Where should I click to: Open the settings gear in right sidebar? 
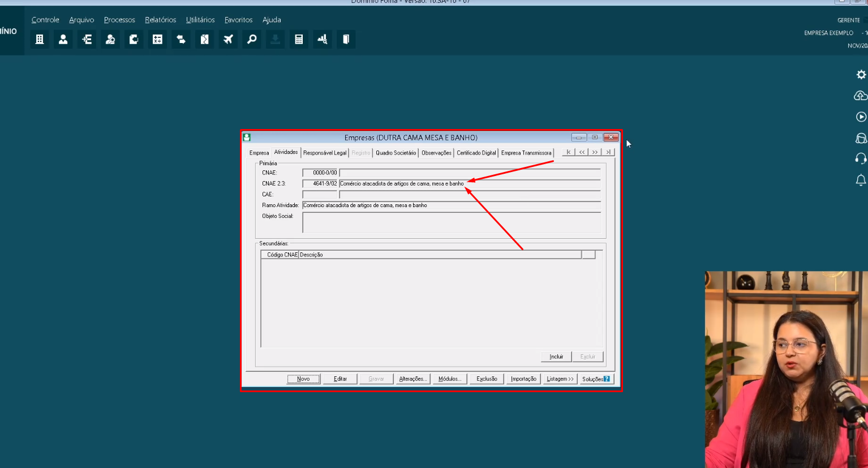tap(861, 75)
